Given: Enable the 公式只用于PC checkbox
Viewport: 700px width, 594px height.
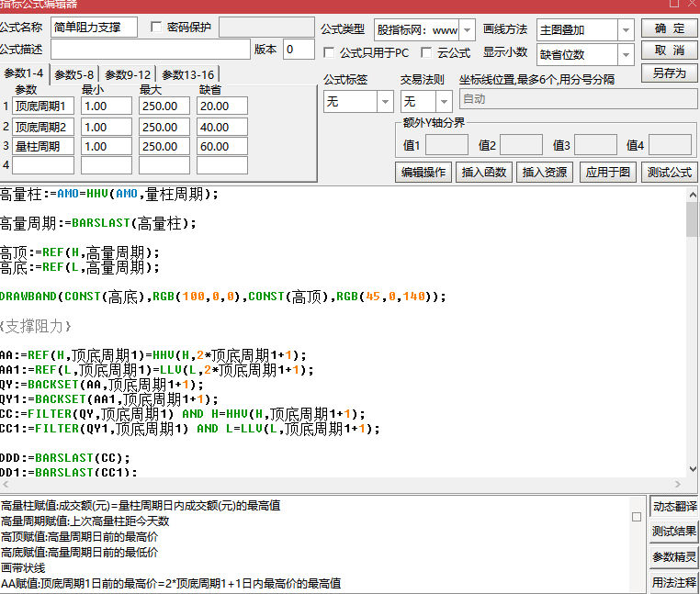Looking at the screenshot, I should coord(329,52).
